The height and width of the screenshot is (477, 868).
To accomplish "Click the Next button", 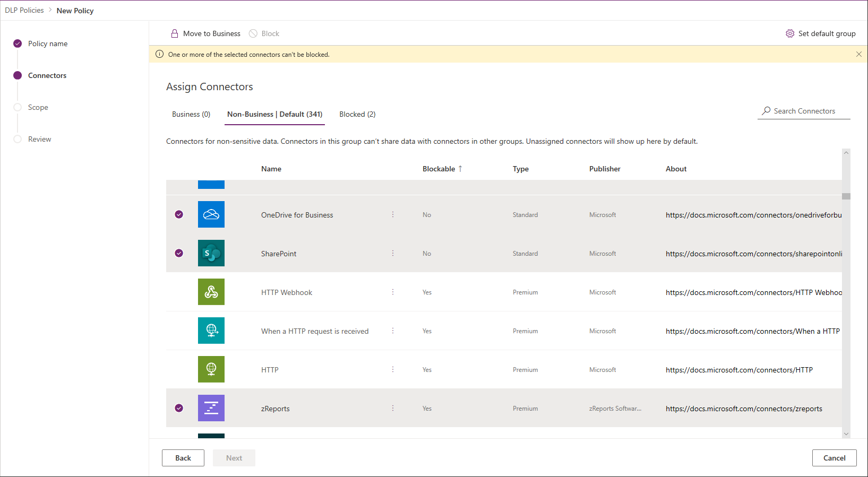I will click(234, 458).
